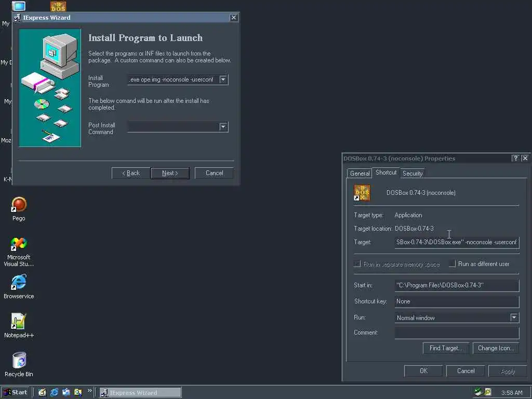Switch to the Security tab in Properties

412,174
